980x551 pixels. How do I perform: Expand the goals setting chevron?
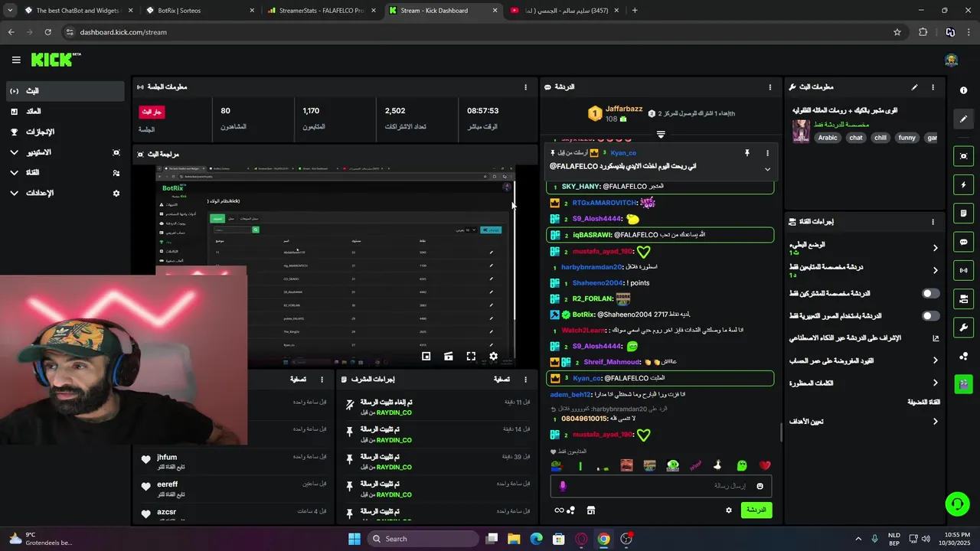click(935, 421)
